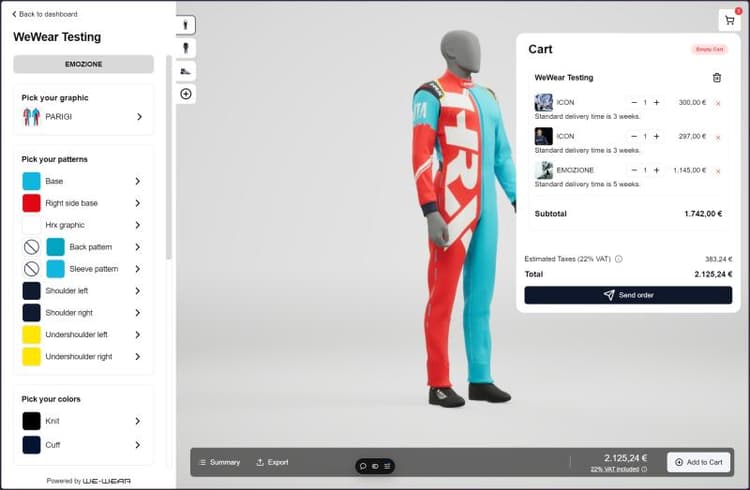The width and height of the screenshot is (750, 490).
Task: Increase quantity of 300,00 € ICON item
Action: point(656,102)
